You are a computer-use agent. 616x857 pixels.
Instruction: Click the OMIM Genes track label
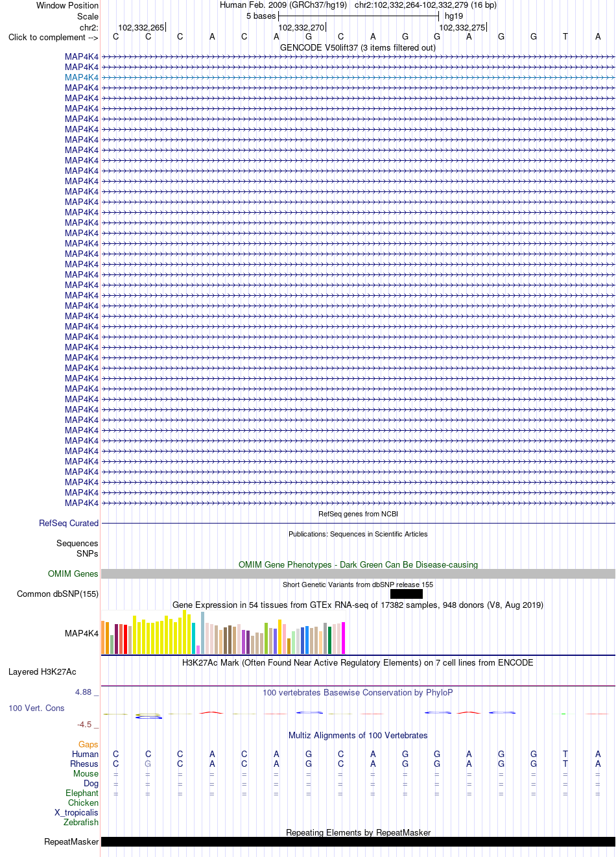point(73,573)
